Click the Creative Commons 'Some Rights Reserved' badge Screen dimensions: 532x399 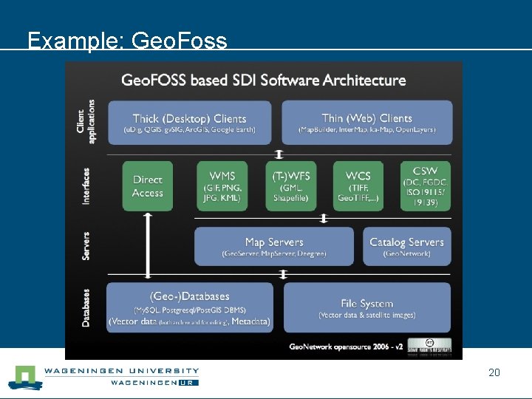pos(429,347)
